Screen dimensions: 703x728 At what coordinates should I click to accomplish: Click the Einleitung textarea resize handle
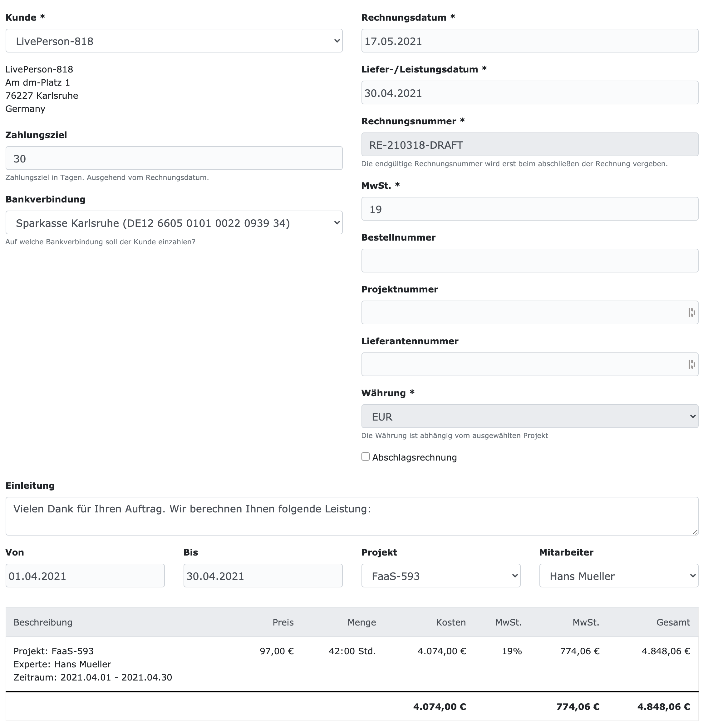[695, 532]
